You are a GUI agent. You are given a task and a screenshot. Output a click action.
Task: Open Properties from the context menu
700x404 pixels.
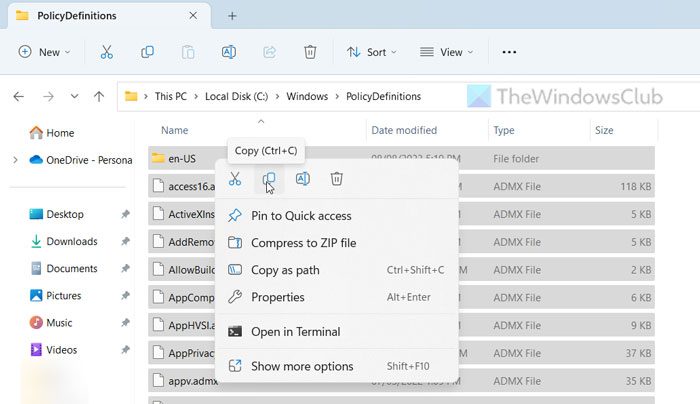277,297
